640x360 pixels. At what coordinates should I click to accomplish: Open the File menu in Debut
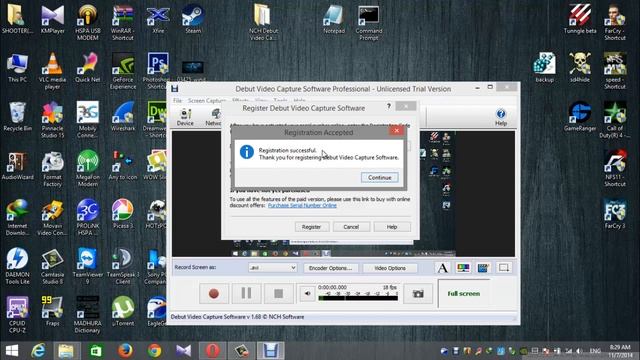[x=177, y=100]
